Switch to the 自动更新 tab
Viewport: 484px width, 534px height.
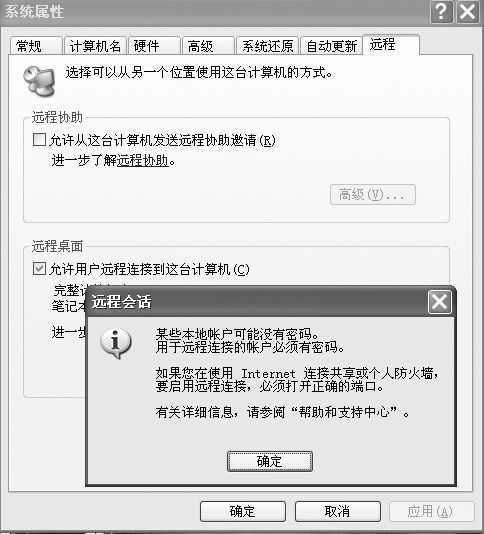pos(331,46)
